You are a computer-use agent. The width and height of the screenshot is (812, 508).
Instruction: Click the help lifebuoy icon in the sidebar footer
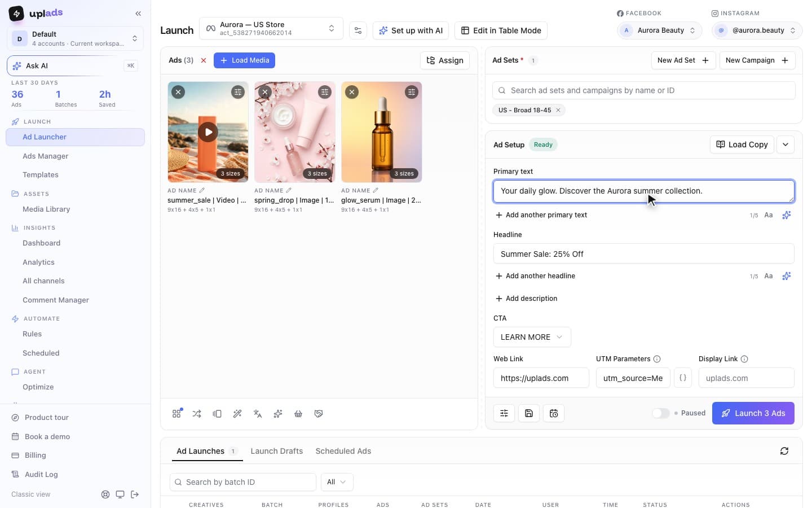pos(105,494)
